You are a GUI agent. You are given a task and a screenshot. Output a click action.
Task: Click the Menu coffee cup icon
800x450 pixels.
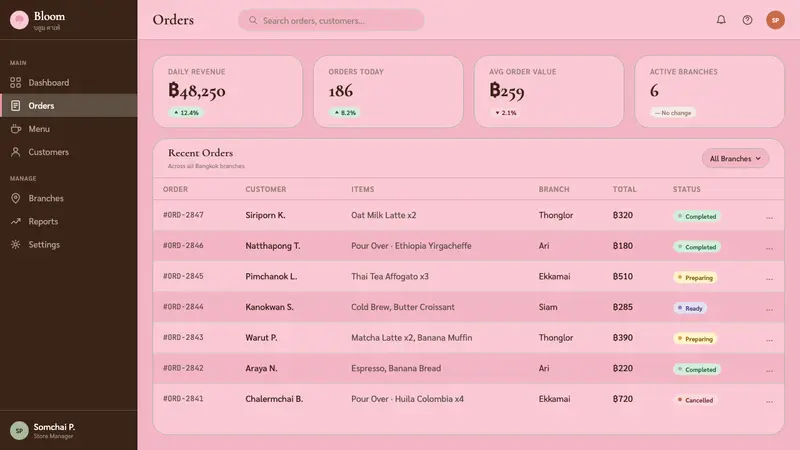(x=16, y=129)
